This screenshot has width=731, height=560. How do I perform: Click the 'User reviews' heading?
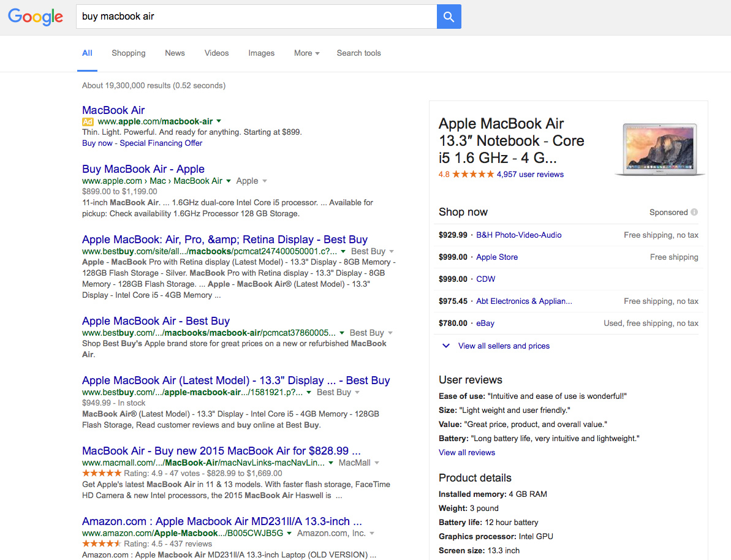(471, 380)
